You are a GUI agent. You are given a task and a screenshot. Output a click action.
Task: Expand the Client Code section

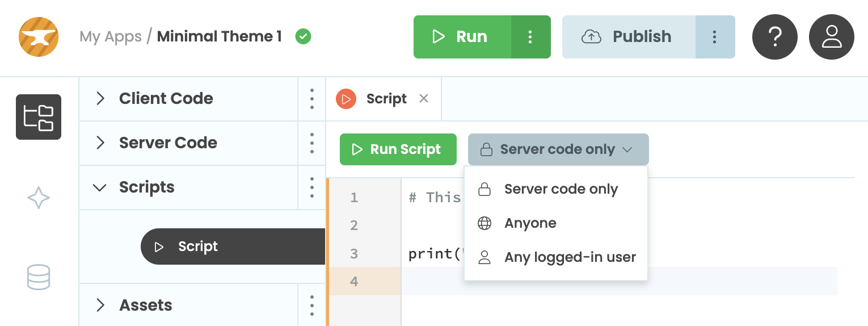coord(188,99)
